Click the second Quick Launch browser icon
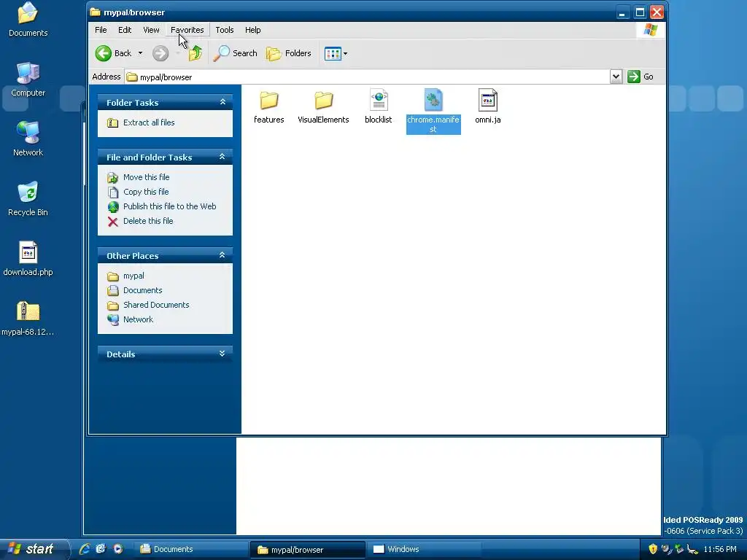Screen dimensions: 747x560 click(101, 549)
